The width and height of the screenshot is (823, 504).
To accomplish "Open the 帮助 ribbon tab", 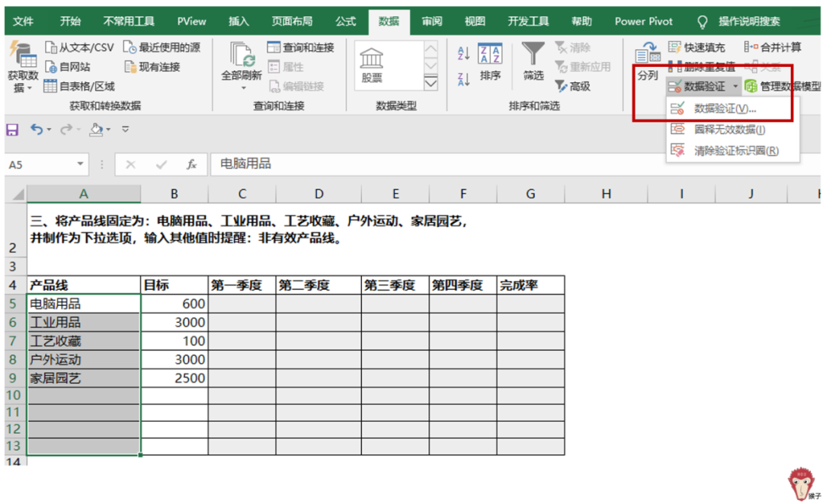I will tap(581, 21).
